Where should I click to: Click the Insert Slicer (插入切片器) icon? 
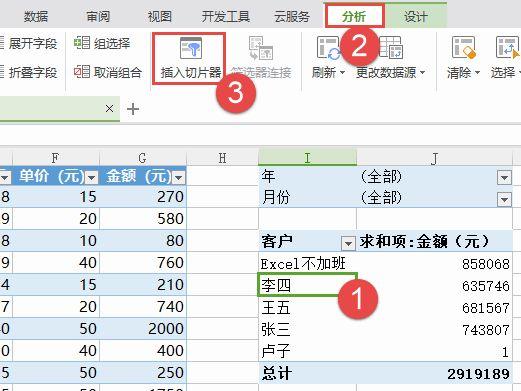191,49
